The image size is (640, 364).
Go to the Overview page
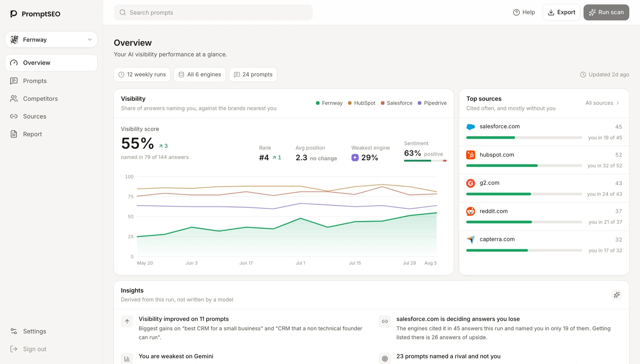[51, 63]
